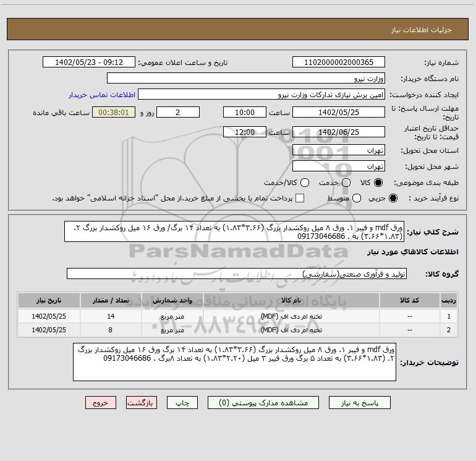Click the delivery province field تهران
Viewport: 476px width, 461px height.
tap(339, 150)
